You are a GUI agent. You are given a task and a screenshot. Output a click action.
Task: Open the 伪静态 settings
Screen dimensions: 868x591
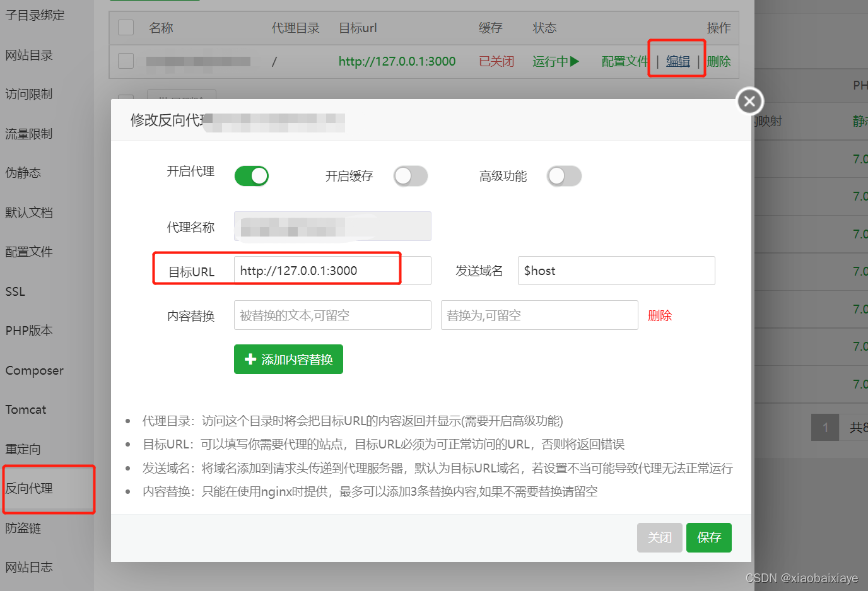coord(23,173)
